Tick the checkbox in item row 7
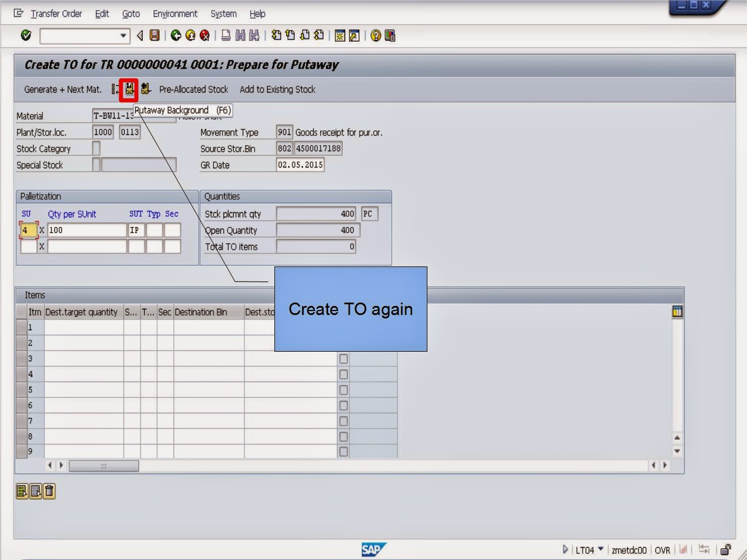This screenshot has height=560, width=747. tap(343, 421)
